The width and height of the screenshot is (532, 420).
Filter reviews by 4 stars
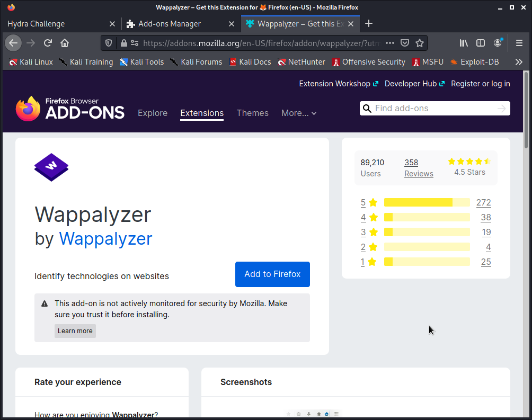click(369, 218)
